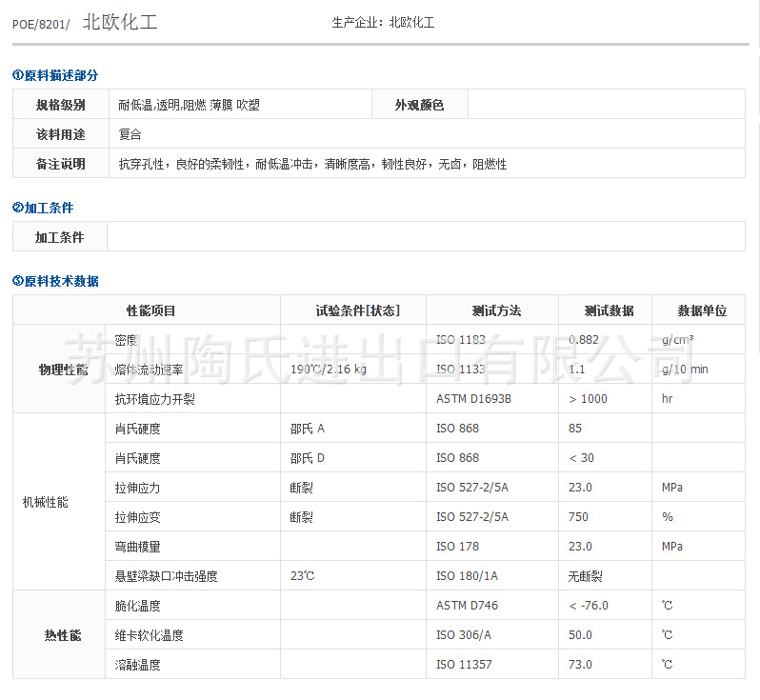Select the ②加工条件 section heading
Viewport: 760px width, 700px height.
pos(43,208)
